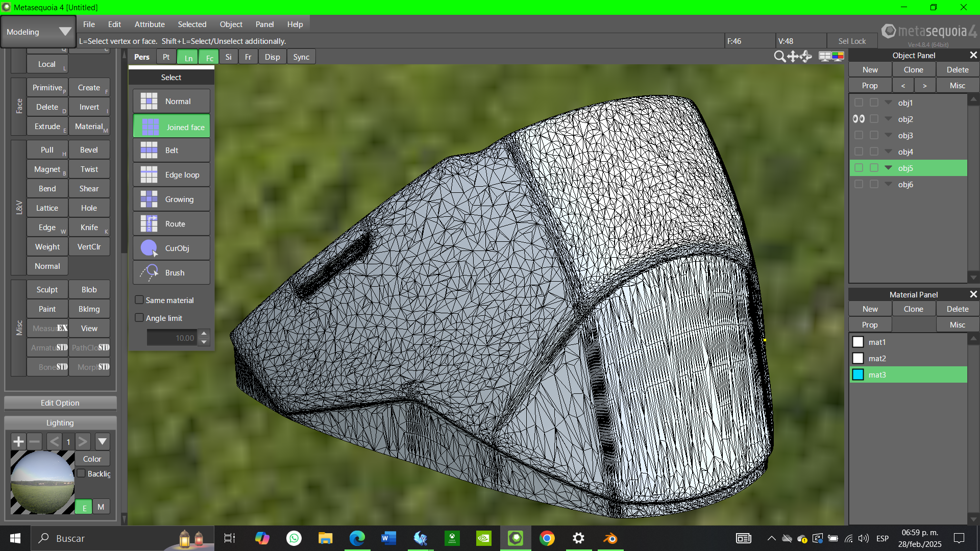980x551 pixels.
Task: Open the Attribute menu
Action: (149, 24)
